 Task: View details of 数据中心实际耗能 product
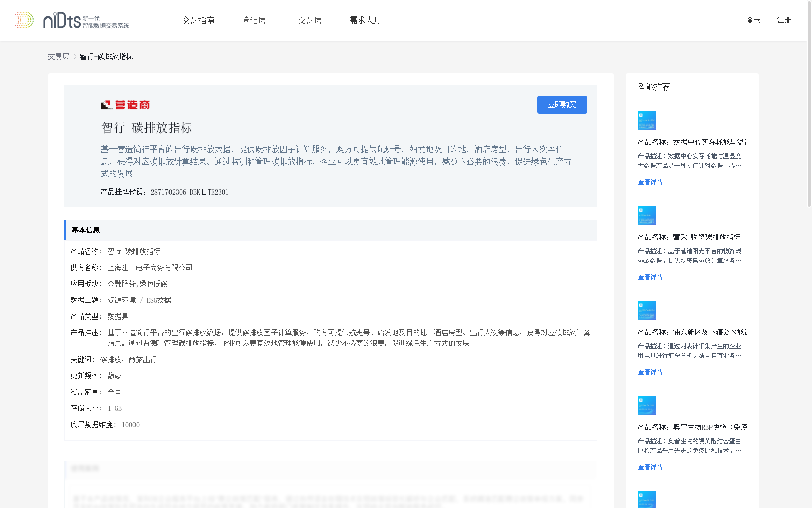(650, 182)
